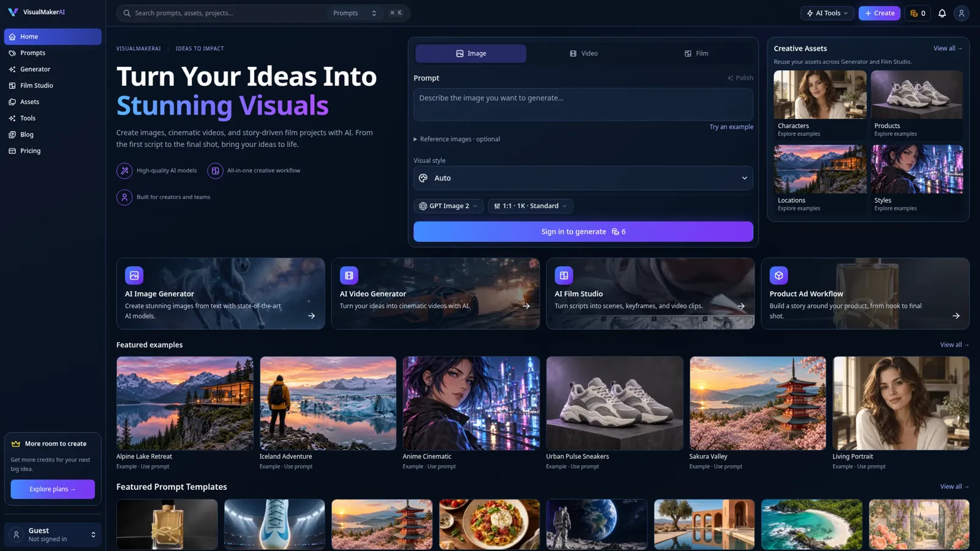Click the Product Ad Workflow card icon
The height and width of the screenshot is (551, 980).
[779, 275]
